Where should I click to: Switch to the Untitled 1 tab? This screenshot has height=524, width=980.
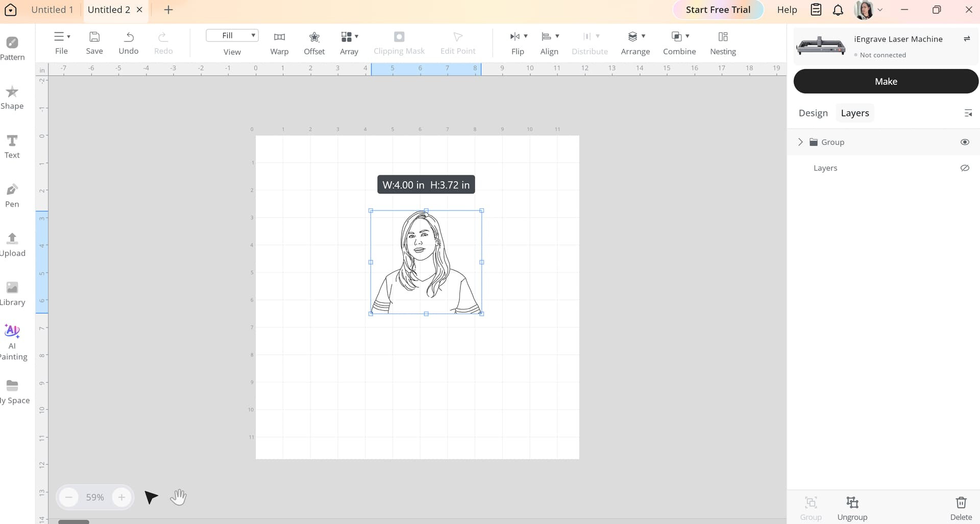(52, 10)
